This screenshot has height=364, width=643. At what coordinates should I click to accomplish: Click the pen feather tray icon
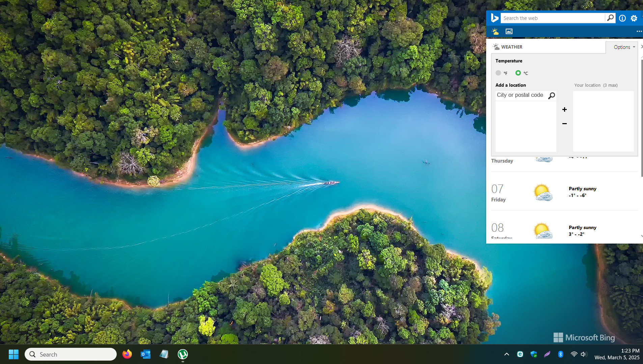547,354
